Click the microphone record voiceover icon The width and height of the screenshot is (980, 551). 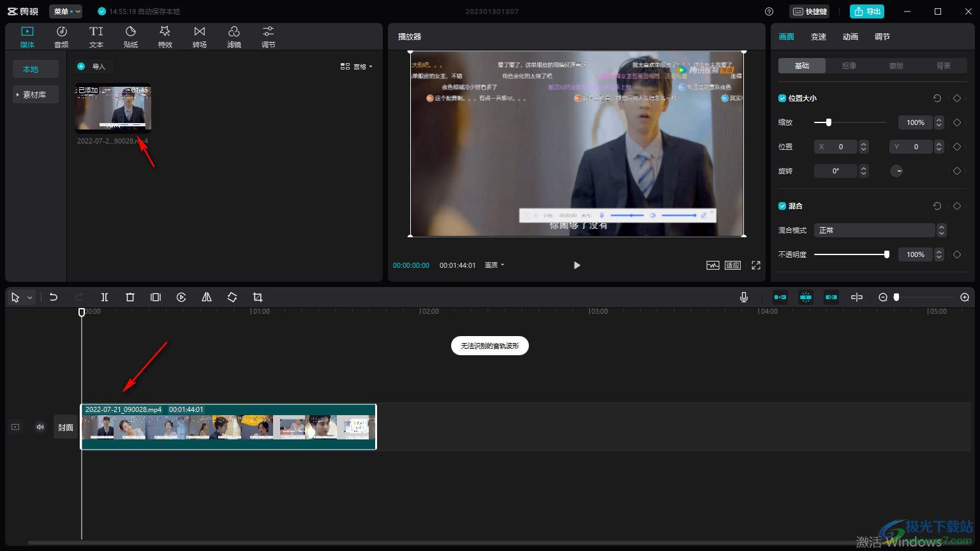(744, 297)
